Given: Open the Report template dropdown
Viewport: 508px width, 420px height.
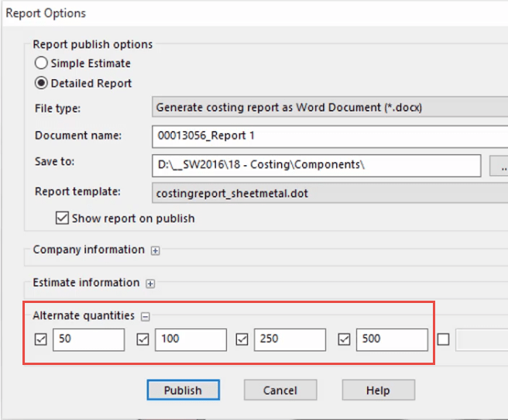Looking at the screenshot, I should pyautogui.click(x=330, y=193).
